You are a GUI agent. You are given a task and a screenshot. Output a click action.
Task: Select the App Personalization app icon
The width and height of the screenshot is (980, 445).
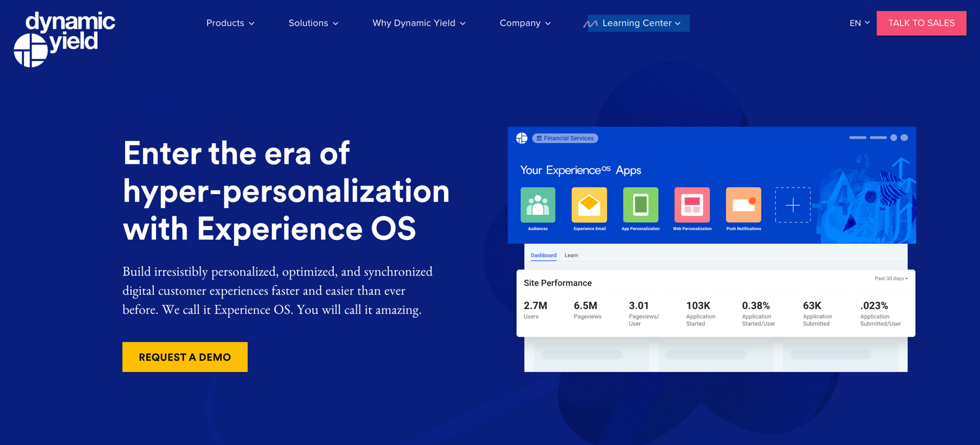640,205
